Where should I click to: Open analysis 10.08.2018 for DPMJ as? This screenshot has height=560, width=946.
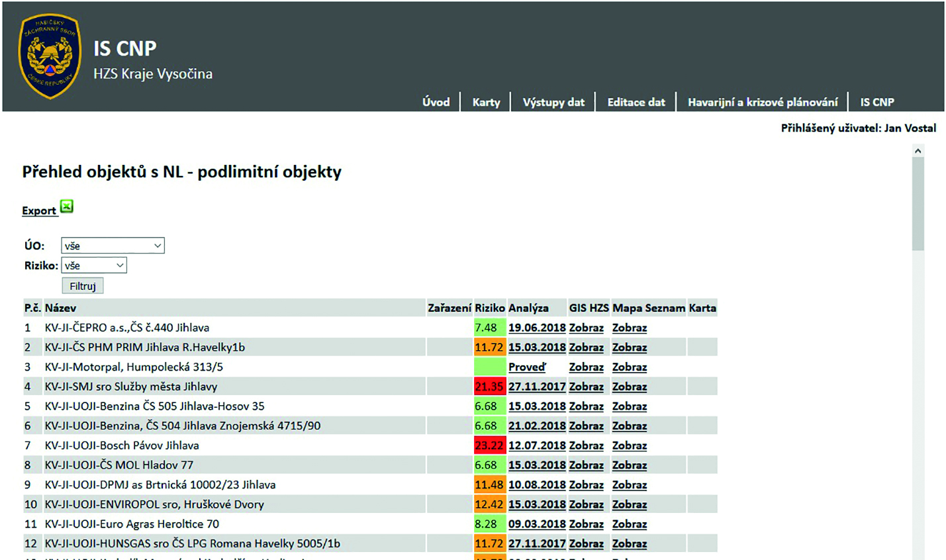537,485
